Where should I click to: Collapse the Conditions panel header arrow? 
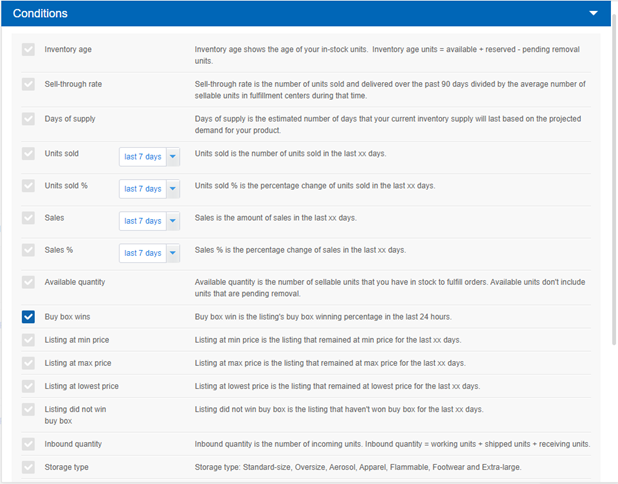593,13
